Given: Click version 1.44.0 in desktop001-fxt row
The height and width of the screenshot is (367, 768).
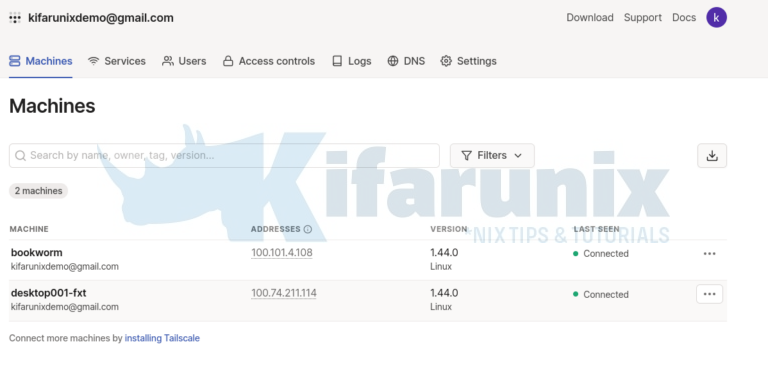Looking at the screenshot, I should [444, 293].
